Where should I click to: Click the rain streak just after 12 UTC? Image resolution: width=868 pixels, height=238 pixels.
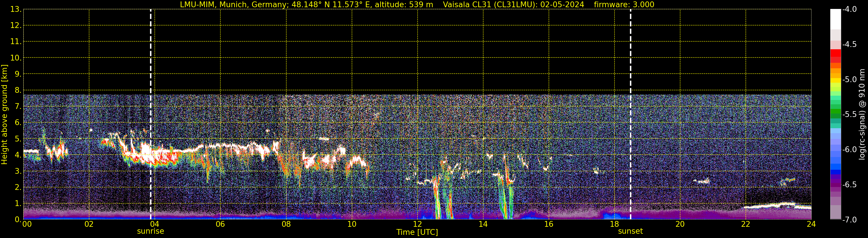(x=437, y=199)
